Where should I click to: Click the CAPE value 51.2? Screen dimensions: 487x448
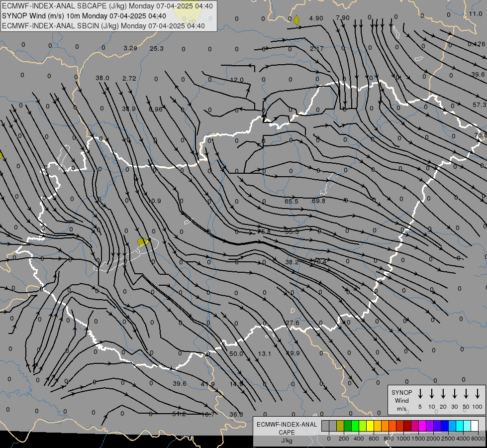click(x=179, y=414)
